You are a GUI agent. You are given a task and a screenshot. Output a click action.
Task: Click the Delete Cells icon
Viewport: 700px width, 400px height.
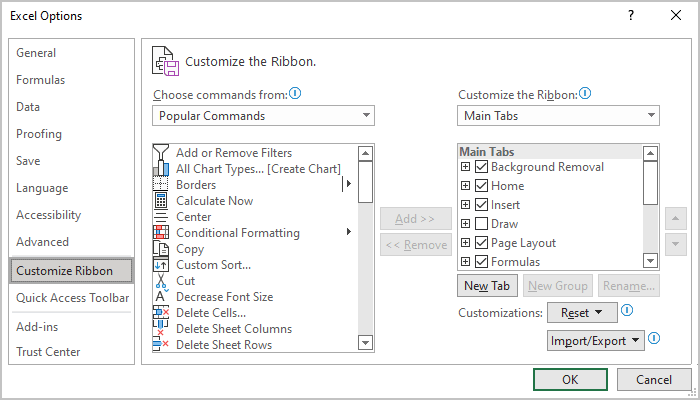161,312
